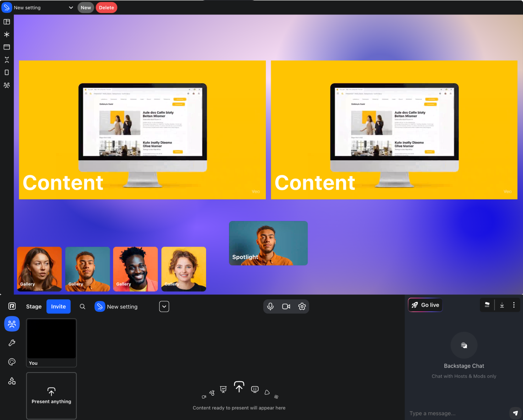The image size is (523, 420).
Task: Open the palette design panel
Action: point(12,362)
